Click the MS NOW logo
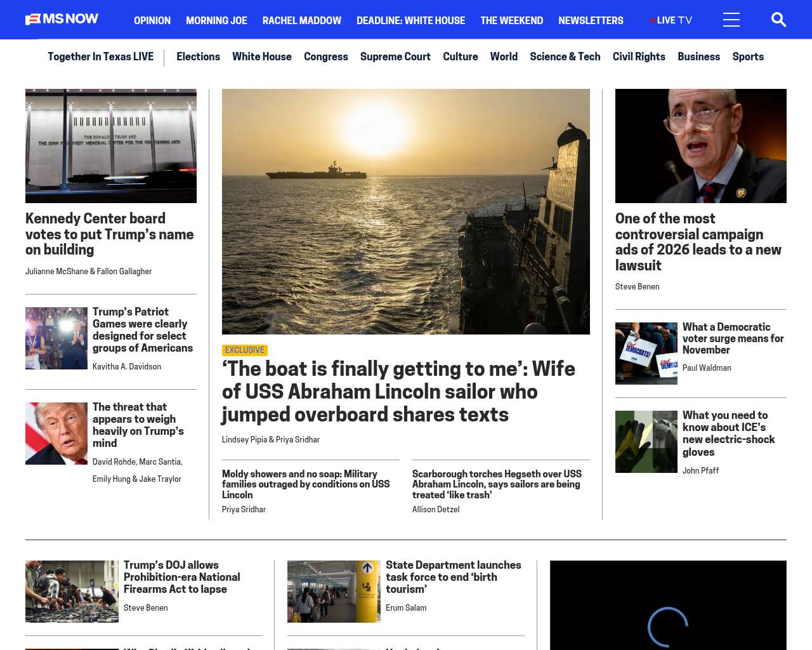 [x=62, y=19]
